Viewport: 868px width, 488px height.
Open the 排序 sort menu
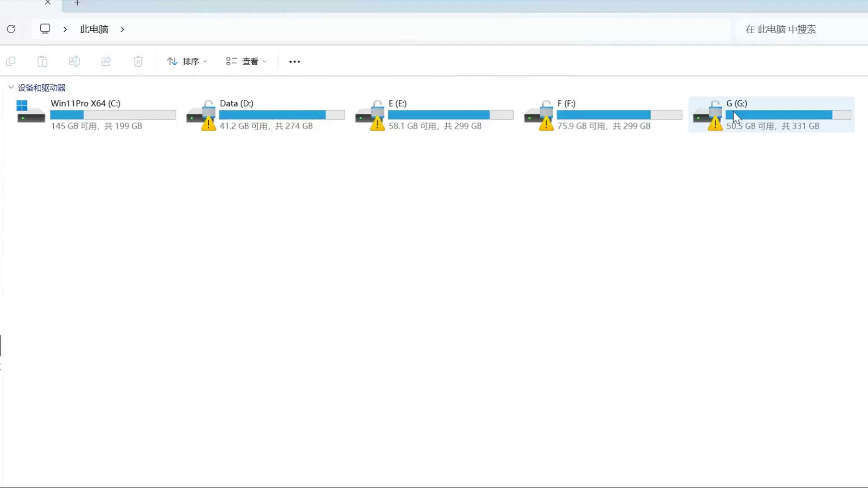point(187,61)
